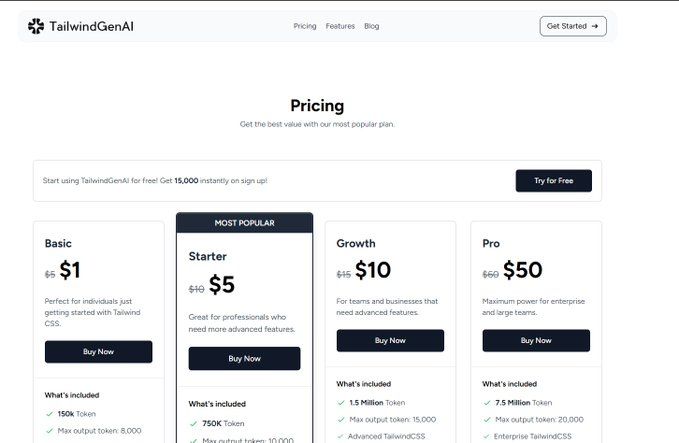Viewport: 679px width, 443px height.
Task: Click checkmark next to Max output token: 15,000
Action: point(341,420)
